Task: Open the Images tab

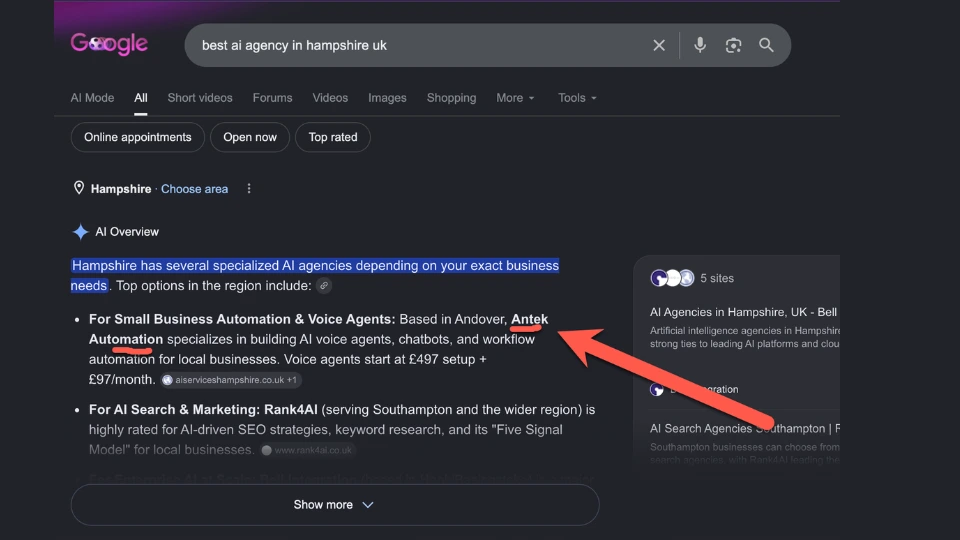Action: coord(387,98)
